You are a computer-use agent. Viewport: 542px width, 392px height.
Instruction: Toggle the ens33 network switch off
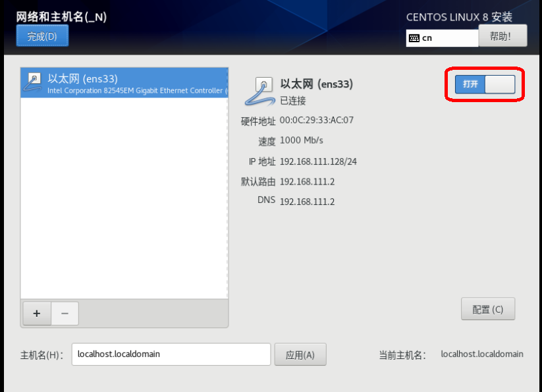(x=485, y=84)
